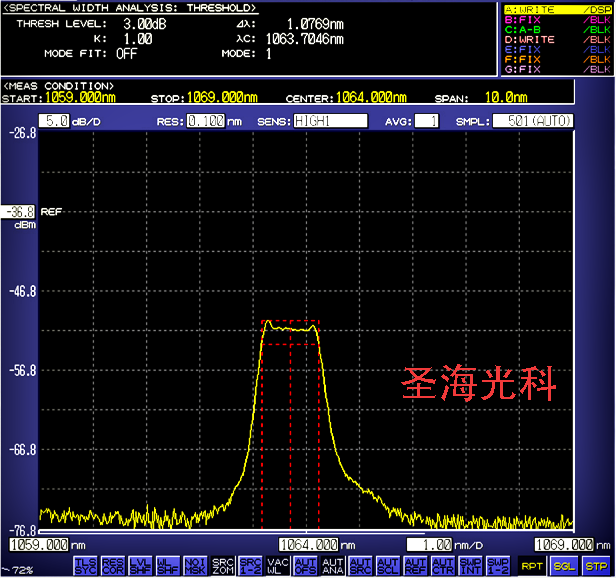Click the -56.8 vertical axis label

[x=23, y=370]
